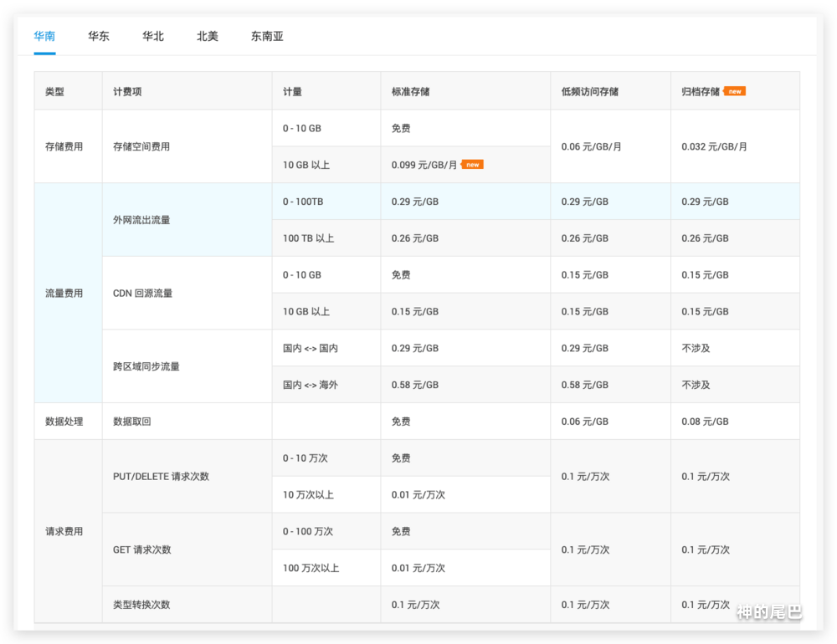Switch to the 北美 pricing tab
The image size is (837, 644).
click(208, 37)
